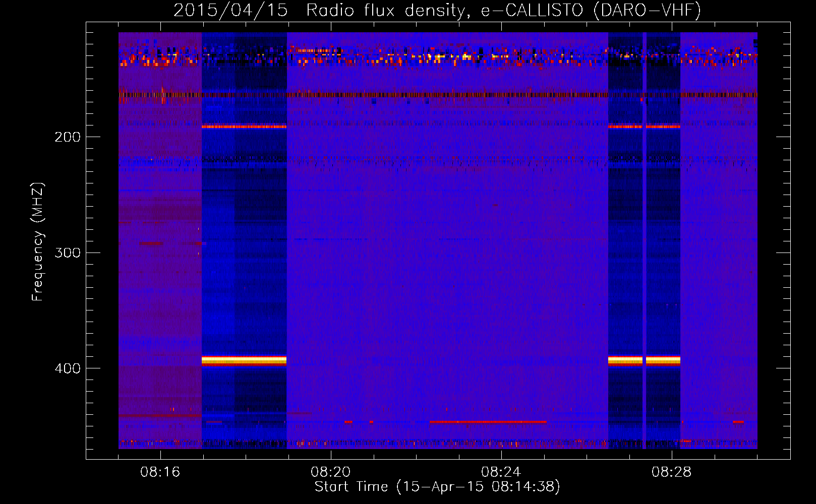Click the 400 frequency tick label
Screen dimensions: 816x504
pyautogui.click(x=68, y=368)
